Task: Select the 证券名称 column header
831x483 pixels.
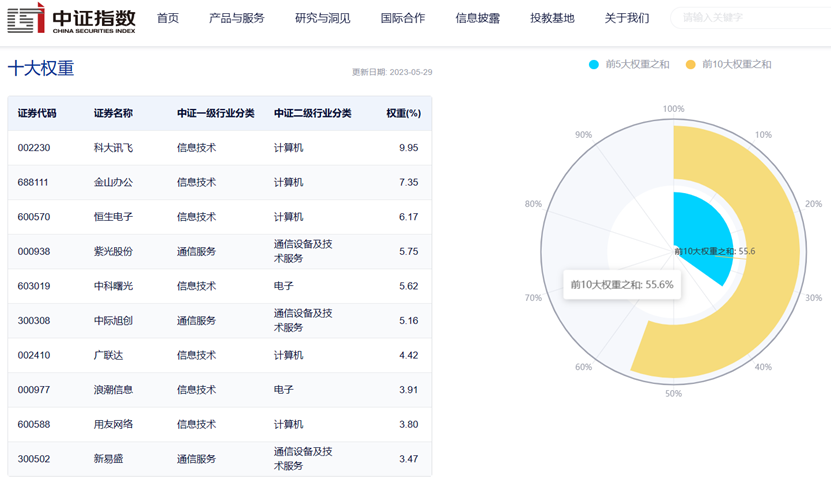Action: click(x=113, y=113)
